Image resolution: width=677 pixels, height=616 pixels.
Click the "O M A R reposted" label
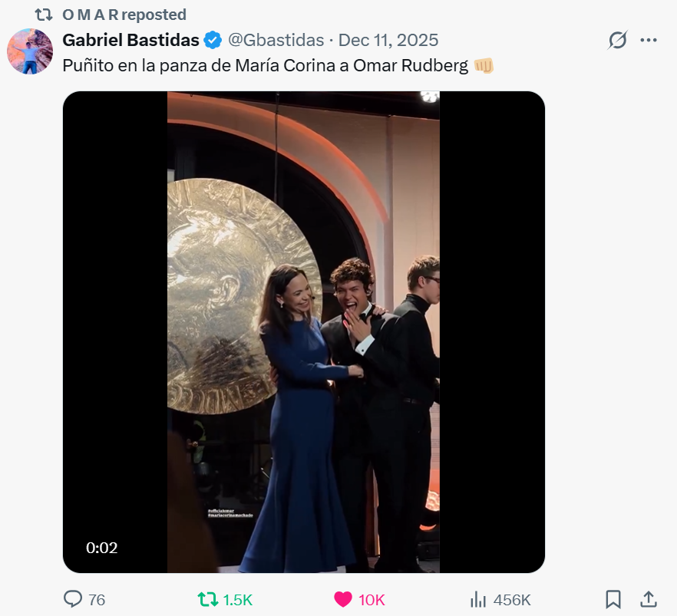click(124, 15)
